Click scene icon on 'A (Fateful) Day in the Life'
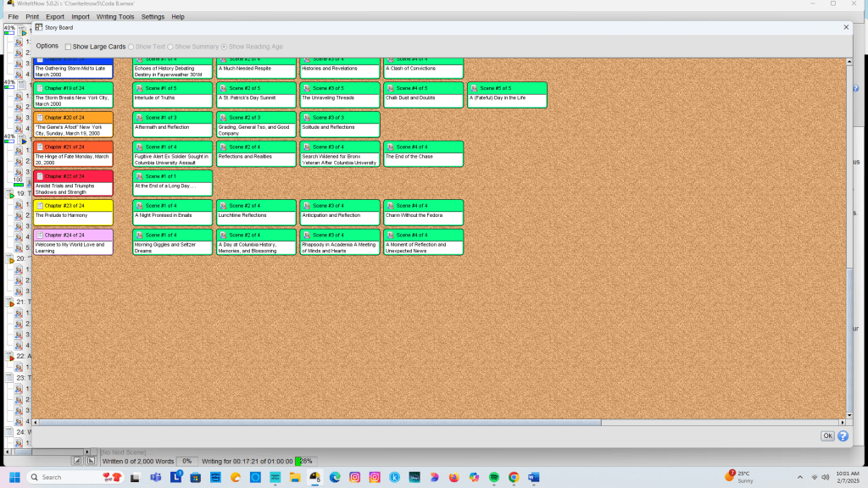 coord(474,88)
